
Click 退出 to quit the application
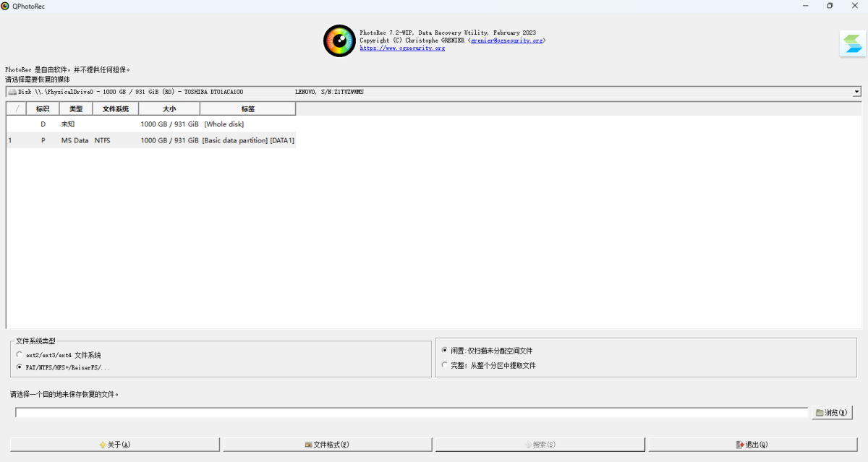point(752,445)
